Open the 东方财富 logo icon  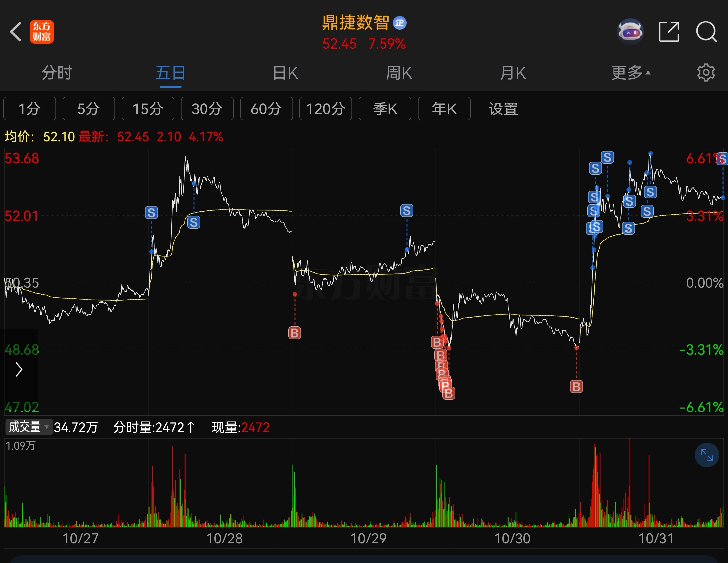pos(42,32)
